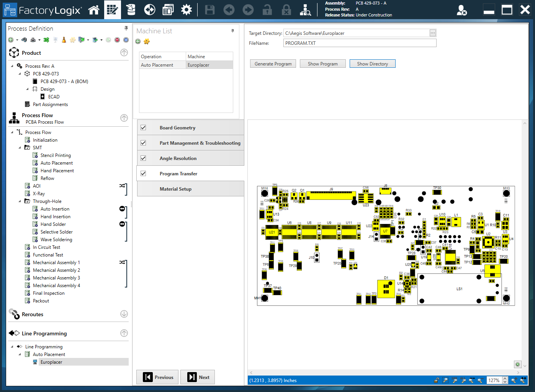Image resolution: width=535 pixels, height=392 pixels.
Task: Toggle the Angle Resolution checkbox
Action: [x=143, y=158]
